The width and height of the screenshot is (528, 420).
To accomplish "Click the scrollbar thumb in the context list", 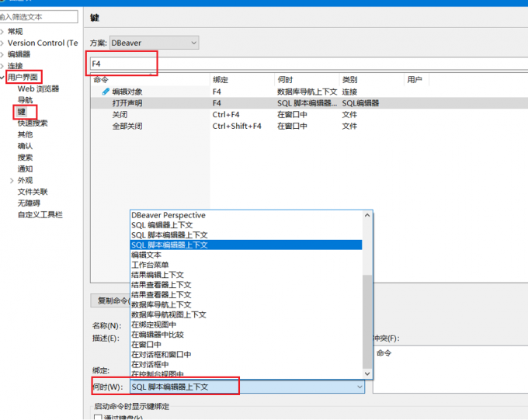I will (367, 321).
